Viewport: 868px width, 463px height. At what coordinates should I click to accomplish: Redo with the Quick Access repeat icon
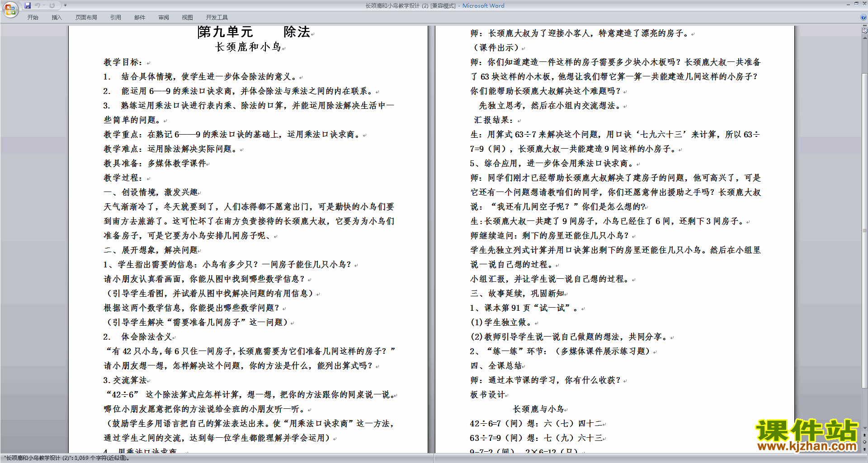pos(52,5)
